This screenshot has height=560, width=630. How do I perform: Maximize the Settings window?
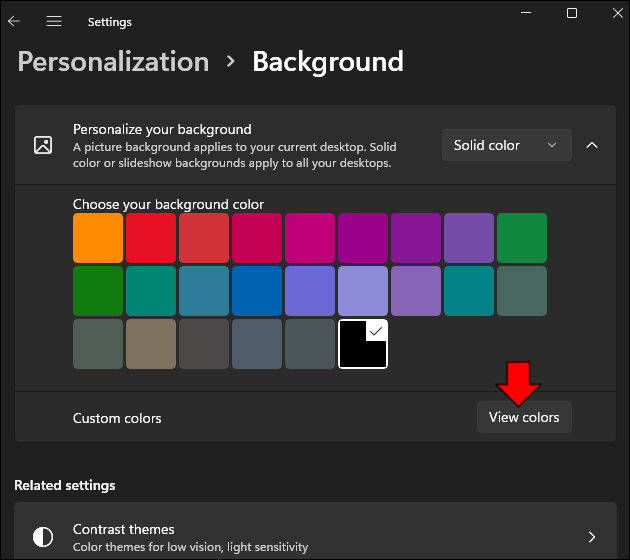click(572, 13)
